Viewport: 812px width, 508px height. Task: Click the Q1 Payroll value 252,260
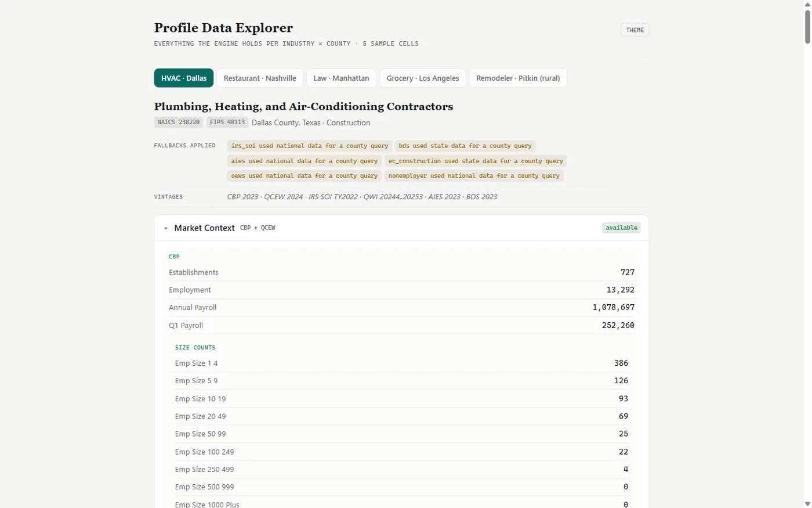point(618,325)
